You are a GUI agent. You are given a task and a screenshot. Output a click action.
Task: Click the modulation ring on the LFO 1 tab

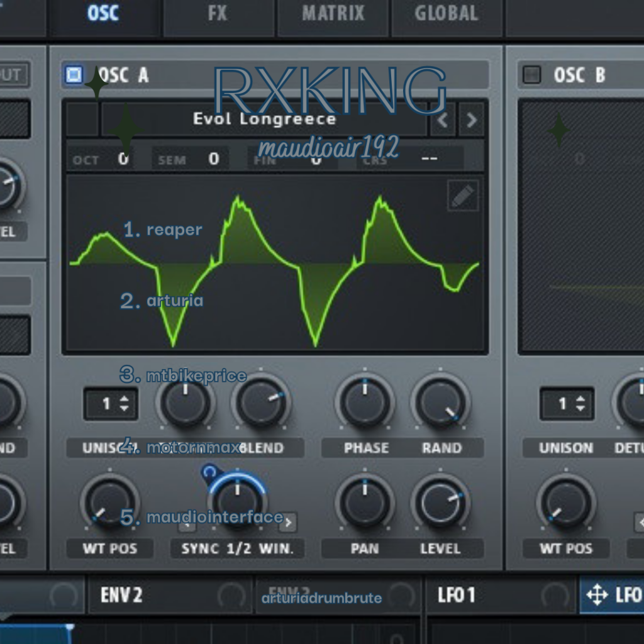tap(555, 595)
